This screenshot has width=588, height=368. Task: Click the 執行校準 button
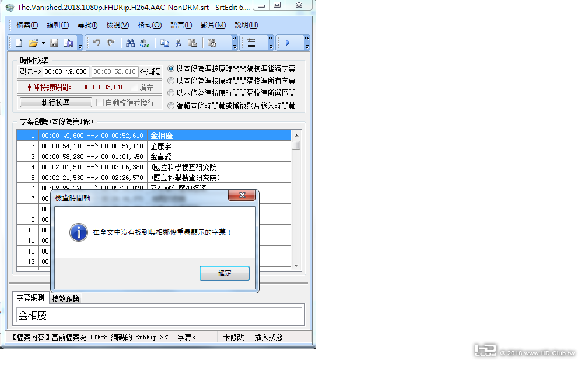56,102
